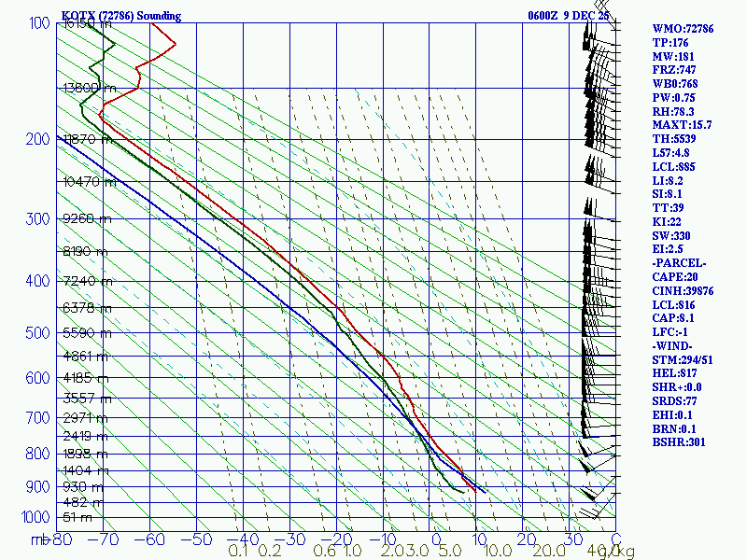747x560 pixels.
Task: Click the 'HEL:817' helicity value
Action: point(674,373)
